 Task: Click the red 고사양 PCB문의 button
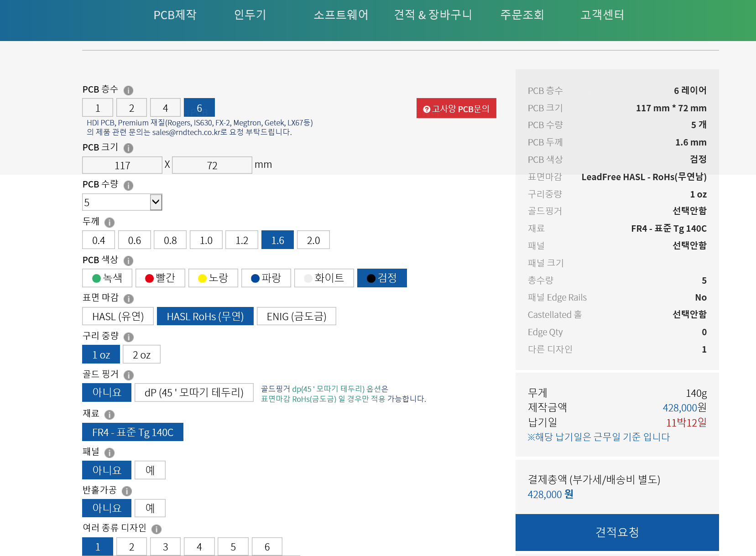click(456, 109)
